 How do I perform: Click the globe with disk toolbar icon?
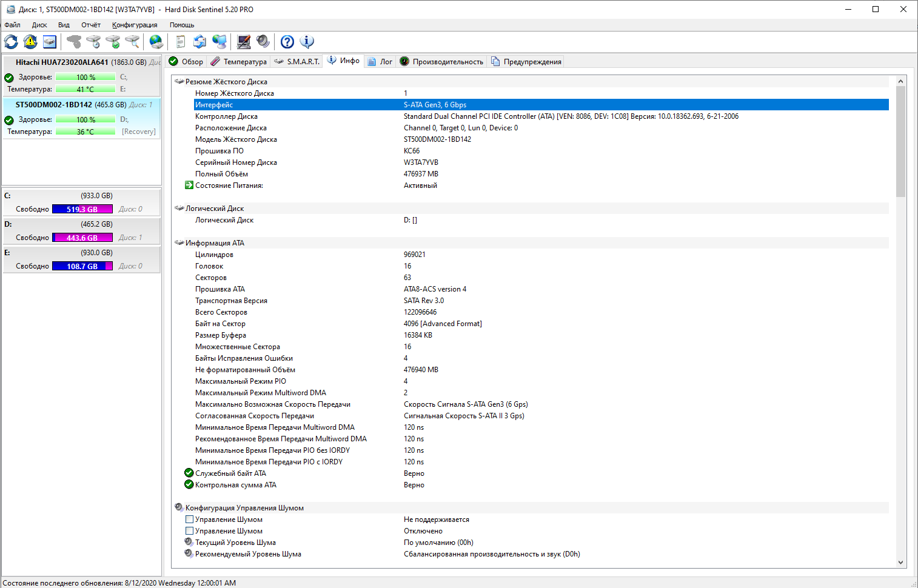pyautogui.click(x=156, y=42)
